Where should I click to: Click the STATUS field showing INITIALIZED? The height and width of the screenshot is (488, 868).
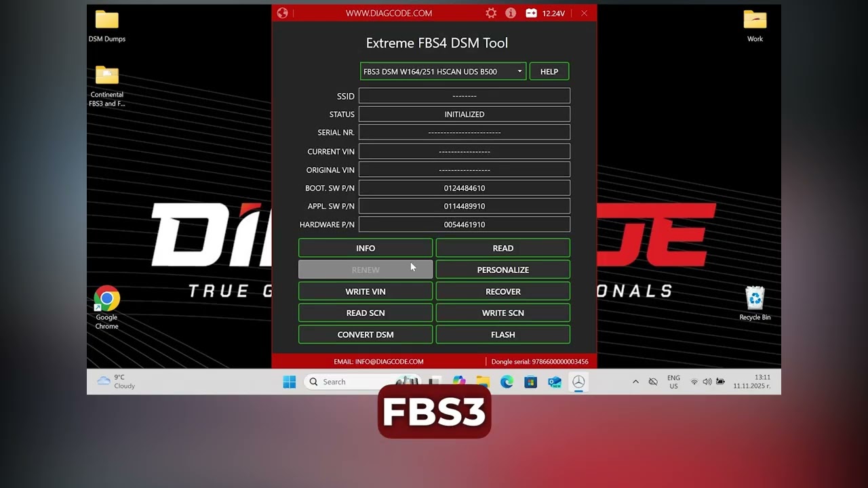pos(465,115)
